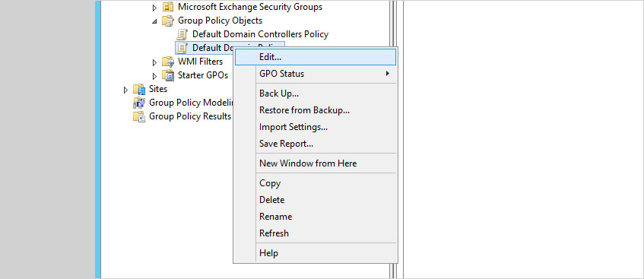Image resolution: width=644 pixels, height=279 pixels.
Task: Expand Microsoft Exchange Security Groups node
Action: [x=154, y=8]
